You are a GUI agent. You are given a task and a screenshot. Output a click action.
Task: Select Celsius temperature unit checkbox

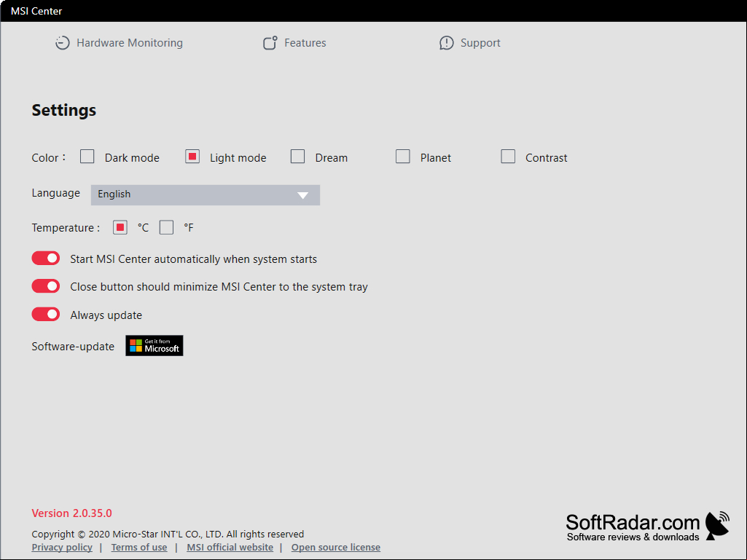pyautogui.click(x=120, y=227)
